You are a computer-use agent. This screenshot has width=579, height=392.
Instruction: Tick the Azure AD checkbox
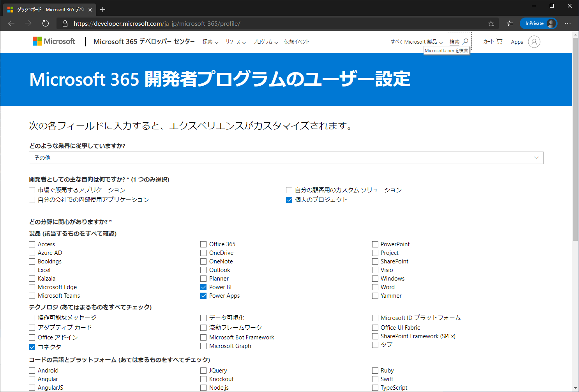click(32, 253)
